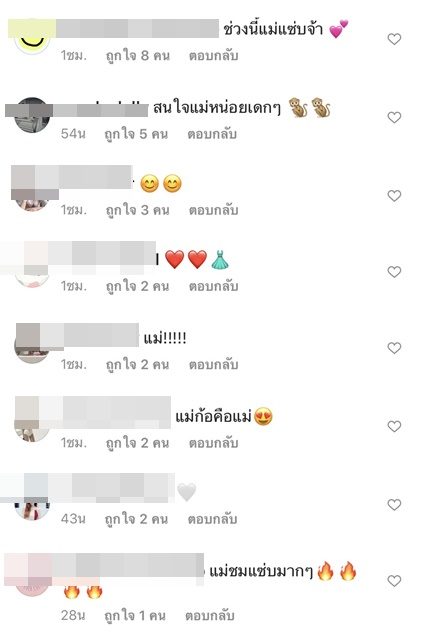Like the comment "สนใจแม่หน่อยเดกๆ" with the heart

394,118
